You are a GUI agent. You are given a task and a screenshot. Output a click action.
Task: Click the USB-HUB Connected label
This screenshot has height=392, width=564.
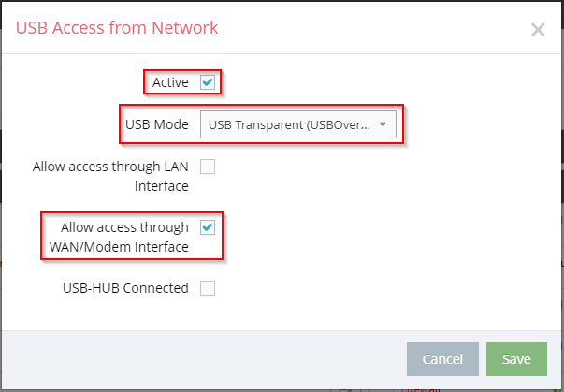125,288
